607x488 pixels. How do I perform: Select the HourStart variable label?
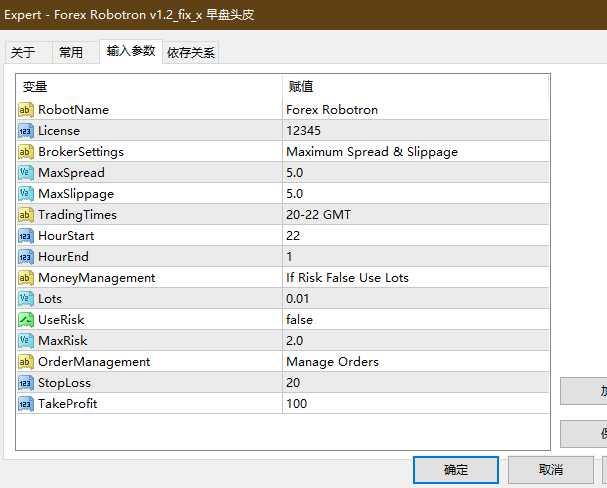(66, 236)
